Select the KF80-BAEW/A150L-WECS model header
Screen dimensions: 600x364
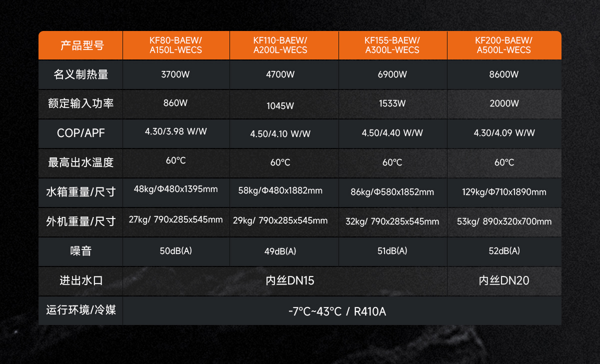point(176,45)
